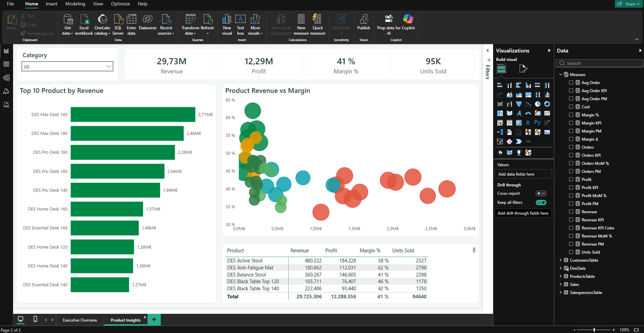644x333 pixels.
Task: Select the ribbon chart visual
Action: (500, 104)
